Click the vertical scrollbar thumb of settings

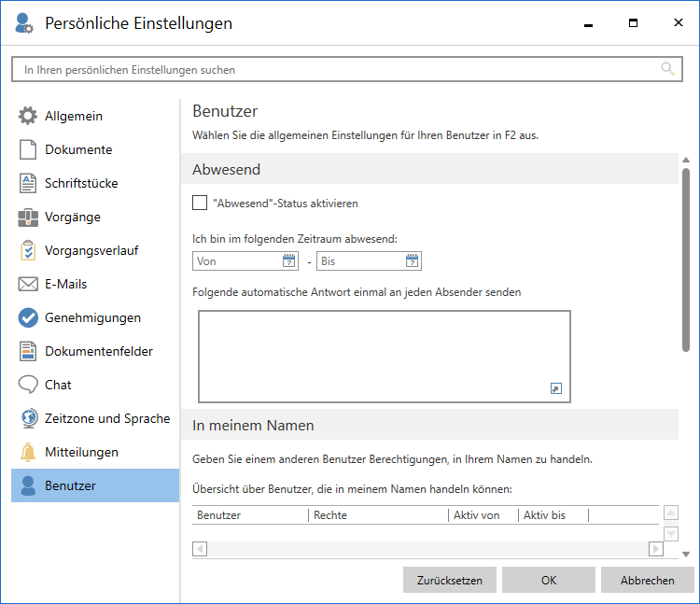pyautogui.click(x=686, y=260)
